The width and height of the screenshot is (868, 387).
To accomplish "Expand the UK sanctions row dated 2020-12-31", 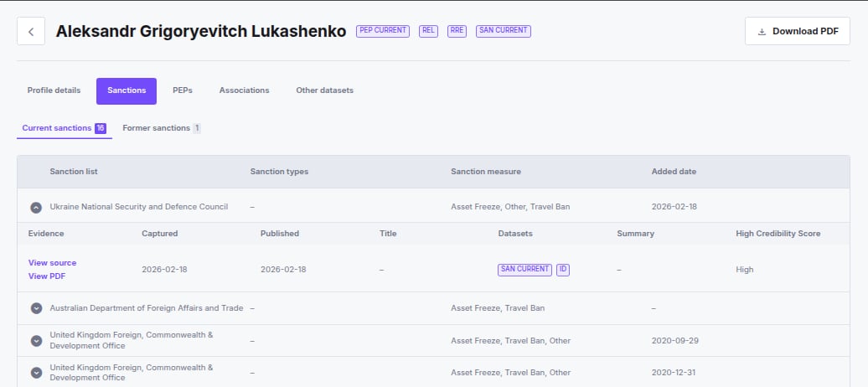I will point(36,373).
